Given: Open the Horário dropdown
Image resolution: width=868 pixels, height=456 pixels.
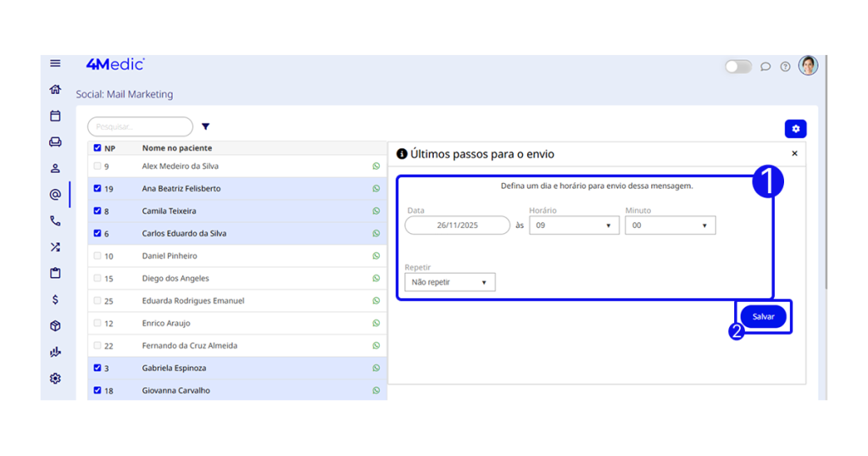Looking at the screenshot, I should pyautogui.click(x=574, y=225).
